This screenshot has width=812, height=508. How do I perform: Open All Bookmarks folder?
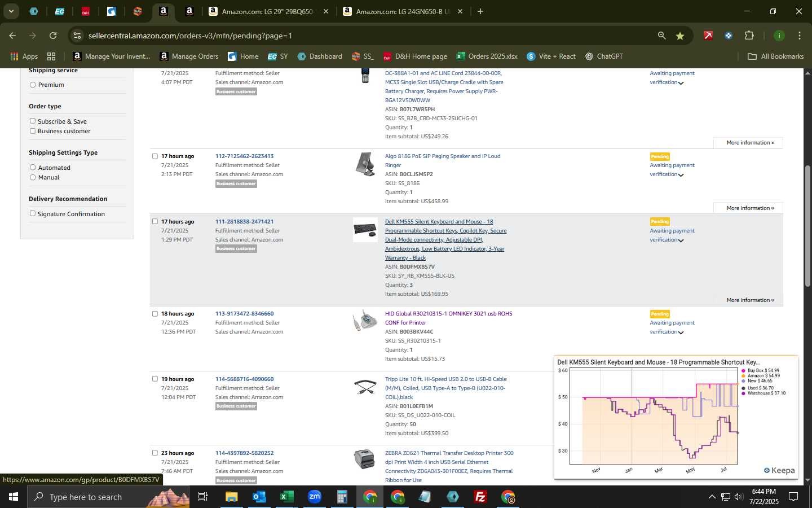click(775, 56)
